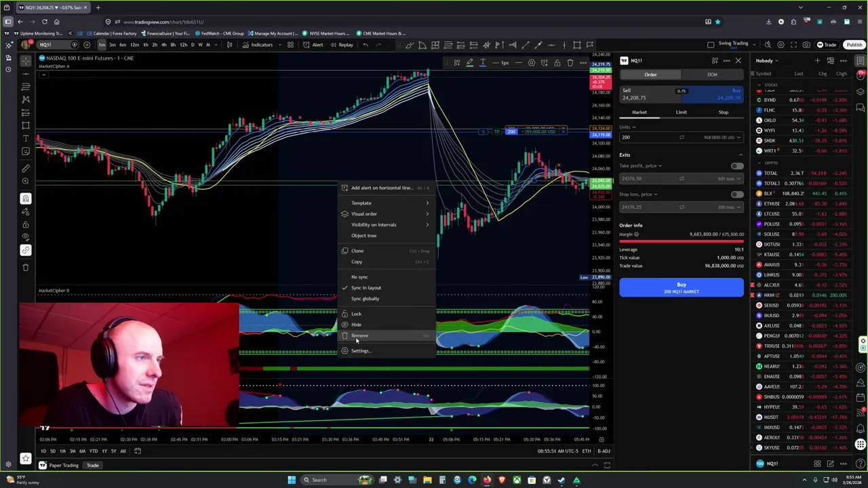The image size is (868, 488).
Task: Open the text color tool in floating toolbar
Action: tap(483, 63)
